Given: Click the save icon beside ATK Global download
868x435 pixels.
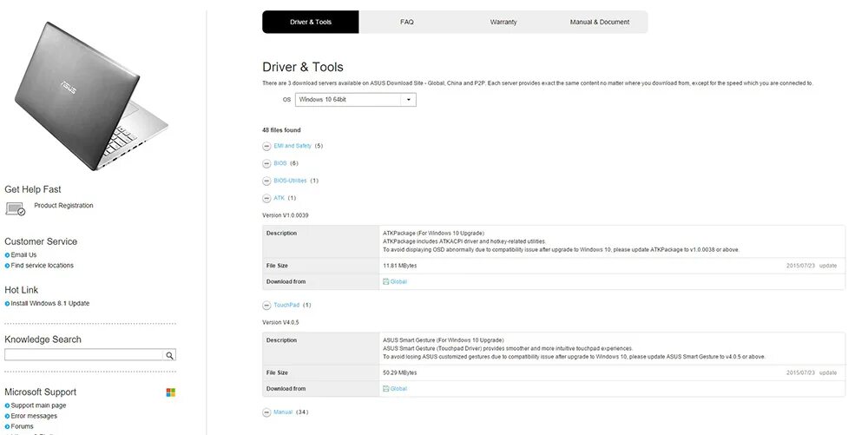Looking at the screenshot, I should click(386, 281).
